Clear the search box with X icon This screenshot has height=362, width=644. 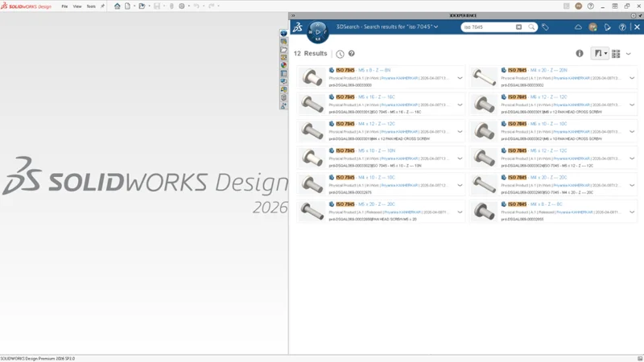pos(518,27)
